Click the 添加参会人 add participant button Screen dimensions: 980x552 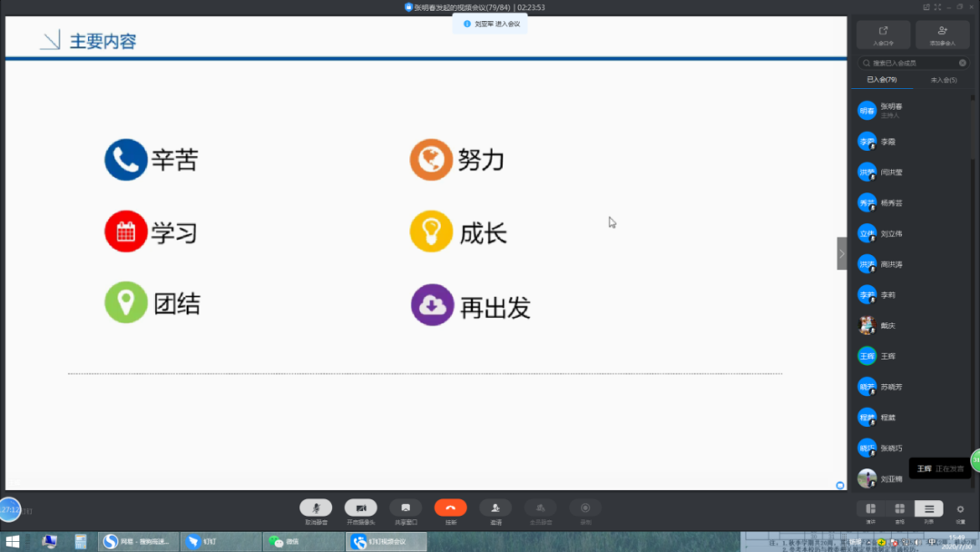pyautogui.click(x=942, y=34)
